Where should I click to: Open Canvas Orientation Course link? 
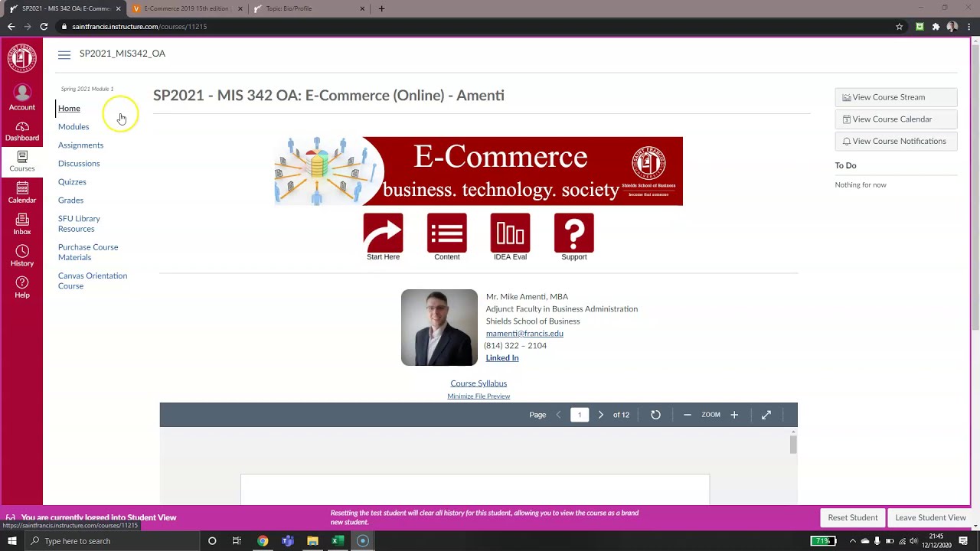pos(93,281)
